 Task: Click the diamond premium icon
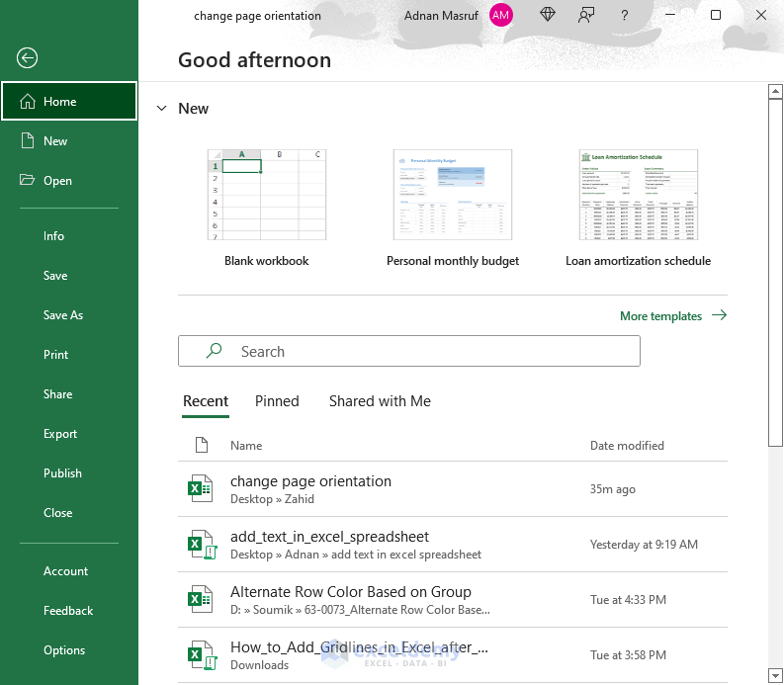[548, 15]
